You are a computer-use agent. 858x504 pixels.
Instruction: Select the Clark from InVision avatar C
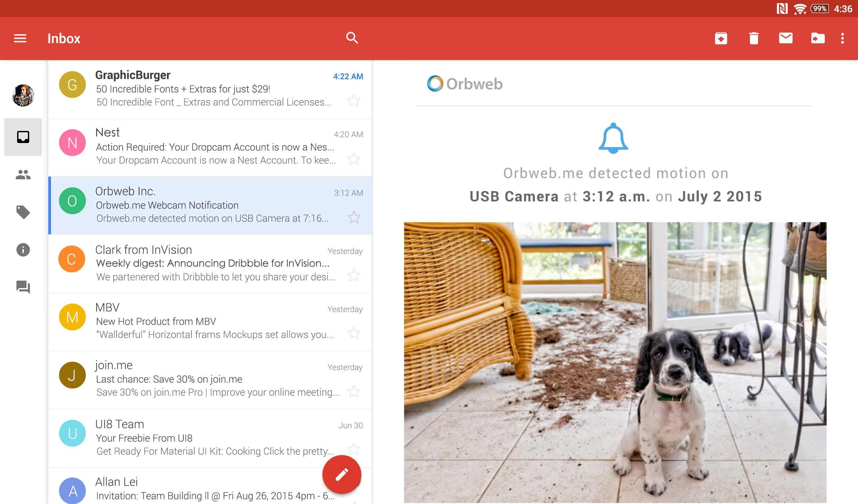[72, 259]
